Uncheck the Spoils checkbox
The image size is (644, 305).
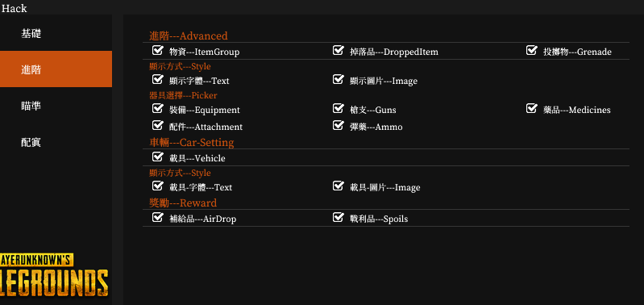coord(338,217)
